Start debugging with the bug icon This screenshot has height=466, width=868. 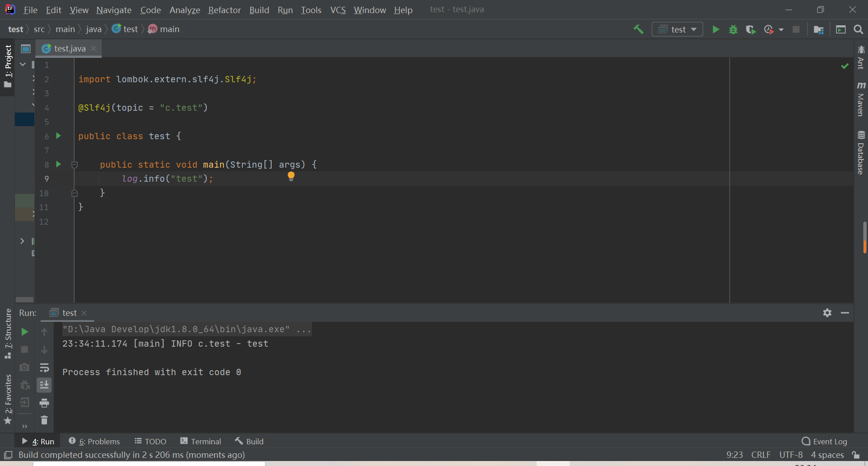tap(733, 29)
